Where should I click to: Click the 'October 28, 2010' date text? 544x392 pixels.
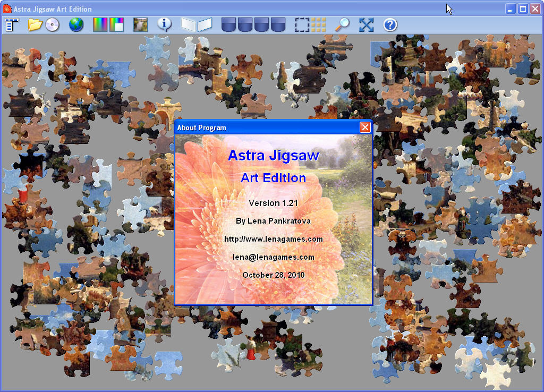coord(274,275)
